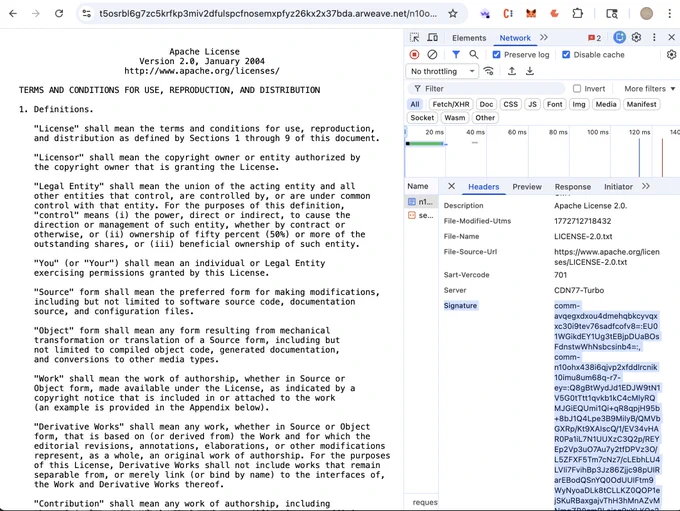Open network conditions wifi icon
This screenshot has width=680, height=511.
pyautogui.click(x=488, y=71)
